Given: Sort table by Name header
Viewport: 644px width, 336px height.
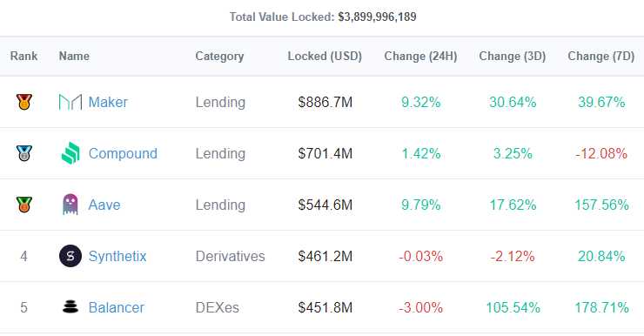Looking at the screenshot, I should (74, 56).
